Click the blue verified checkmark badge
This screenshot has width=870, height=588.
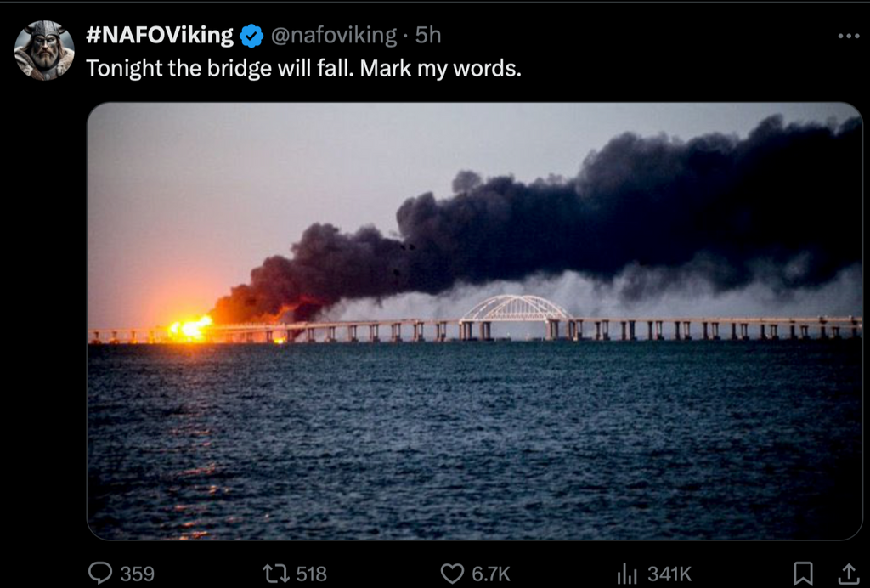(x=251, y=36)
